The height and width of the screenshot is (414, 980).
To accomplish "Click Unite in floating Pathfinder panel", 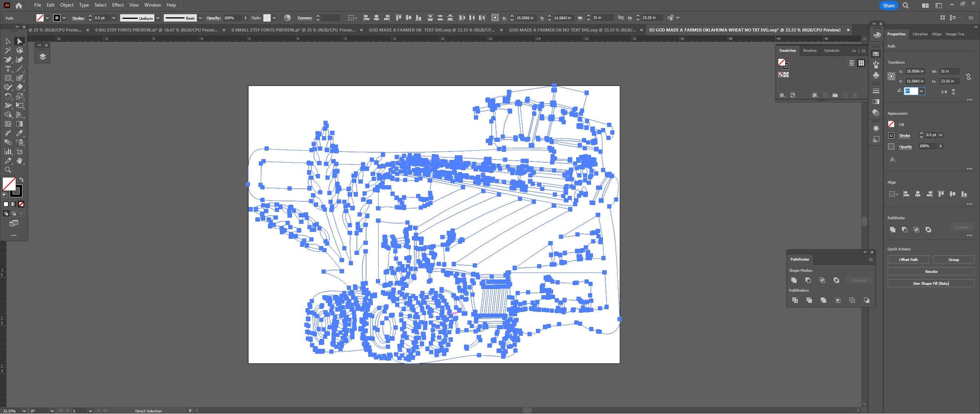I will 794,281.
